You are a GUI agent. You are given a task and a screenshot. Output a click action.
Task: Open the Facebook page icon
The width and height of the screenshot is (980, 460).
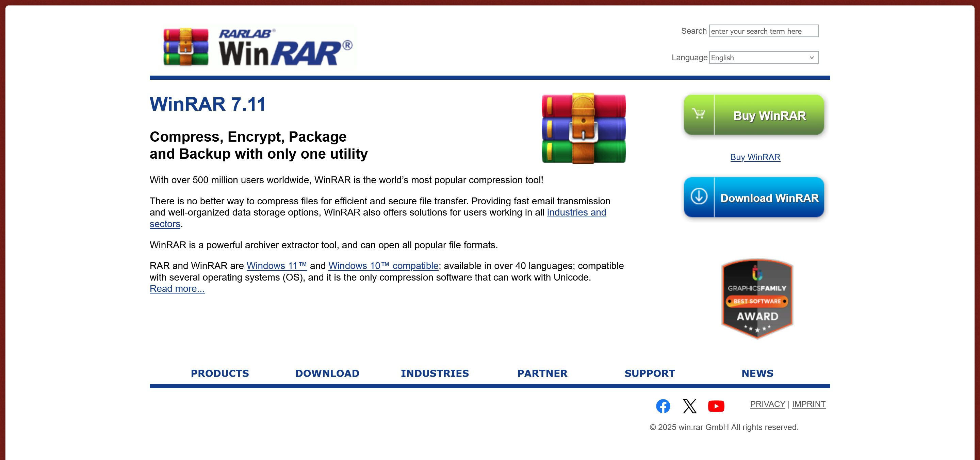click(x=663, y=406)
